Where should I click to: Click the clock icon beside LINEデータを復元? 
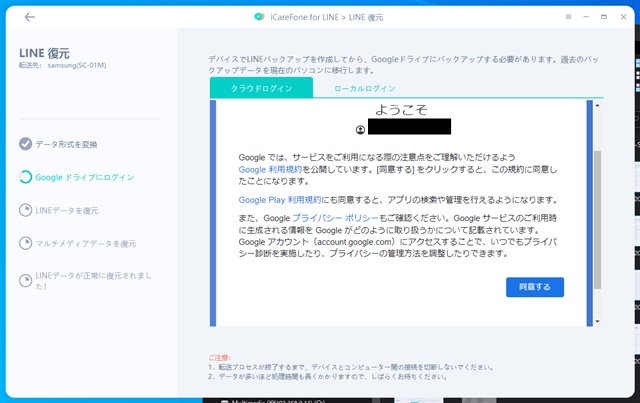click(25, 210)
